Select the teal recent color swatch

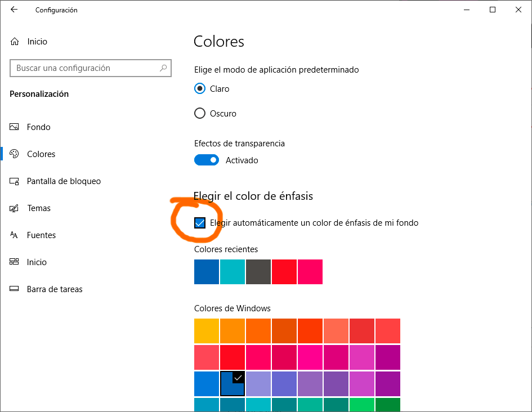pyautogui.click(x=233, y=272)
